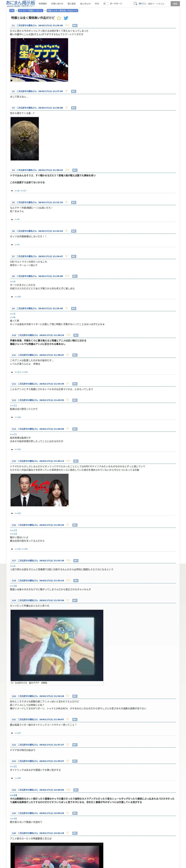Like post 12 with its heart icon
The width and height of the screenshot is (186, 868).
click(x=68, y=384)
